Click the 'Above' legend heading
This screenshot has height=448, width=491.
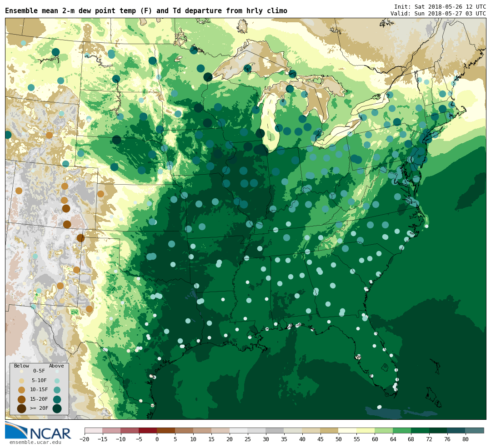coord(56,366)
